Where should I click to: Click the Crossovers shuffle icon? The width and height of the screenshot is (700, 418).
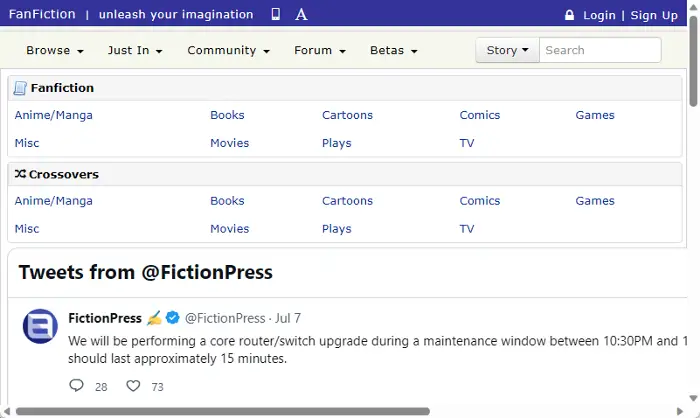(x=20, y=174)
